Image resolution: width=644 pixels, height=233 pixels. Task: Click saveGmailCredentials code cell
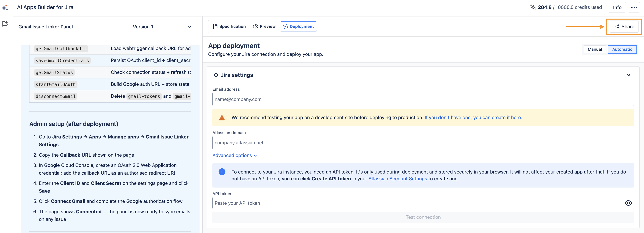(x=62, y=61)
